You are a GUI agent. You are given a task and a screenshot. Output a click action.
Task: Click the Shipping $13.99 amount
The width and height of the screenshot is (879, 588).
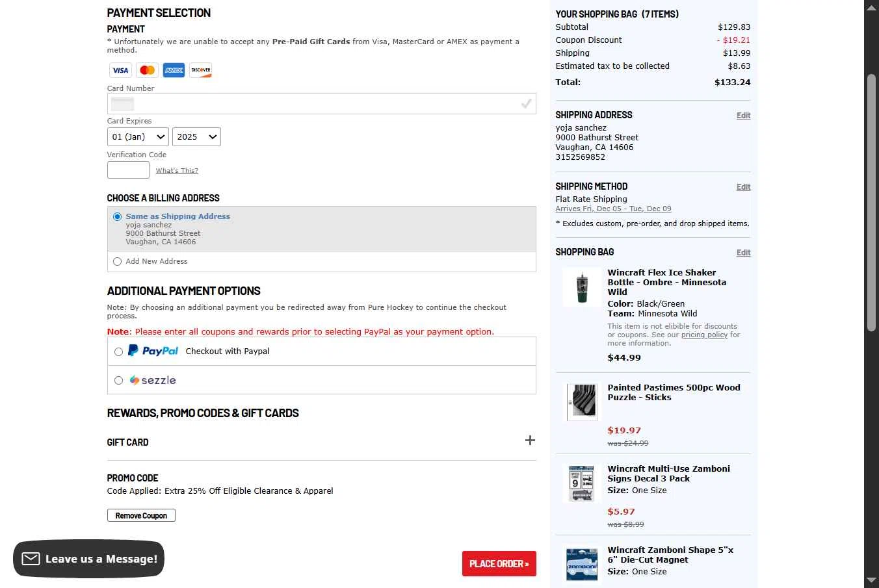(x=737, y=53)
